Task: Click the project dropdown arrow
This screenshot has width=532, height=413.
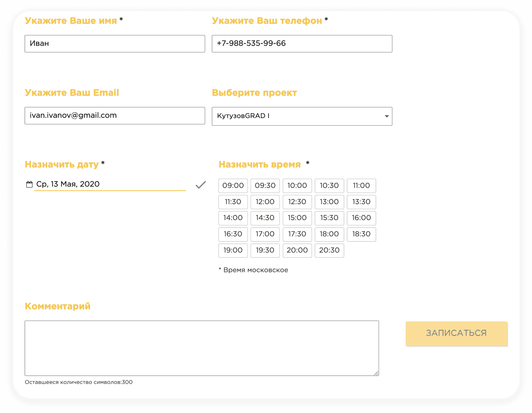Action: pos(387,116)
